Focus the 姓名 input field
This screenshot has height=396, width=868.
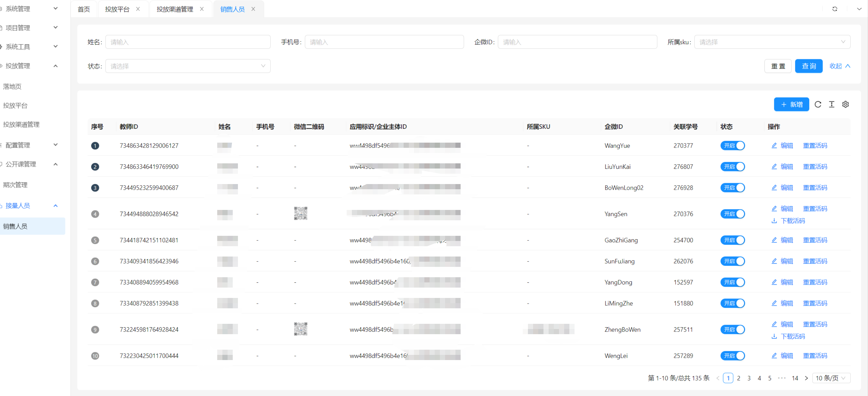(x=188, y=42)
